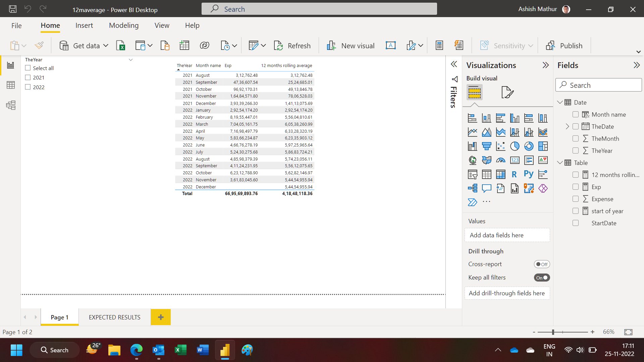Select the Pie chart visualization
Screen dimensions: 644x362
coord(515,146)
